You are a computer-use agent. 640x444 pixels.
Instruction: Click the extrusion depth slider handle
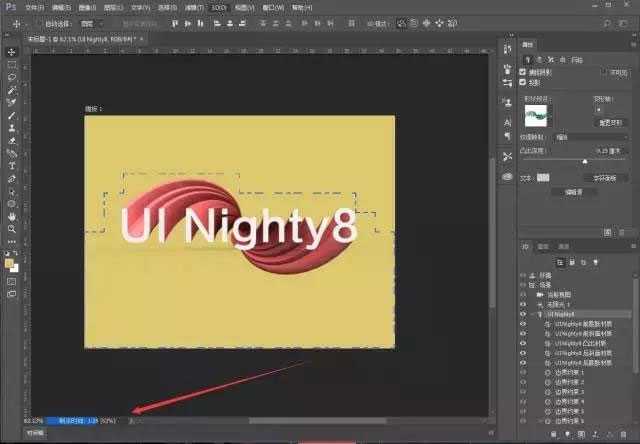[x=585, y=160]
